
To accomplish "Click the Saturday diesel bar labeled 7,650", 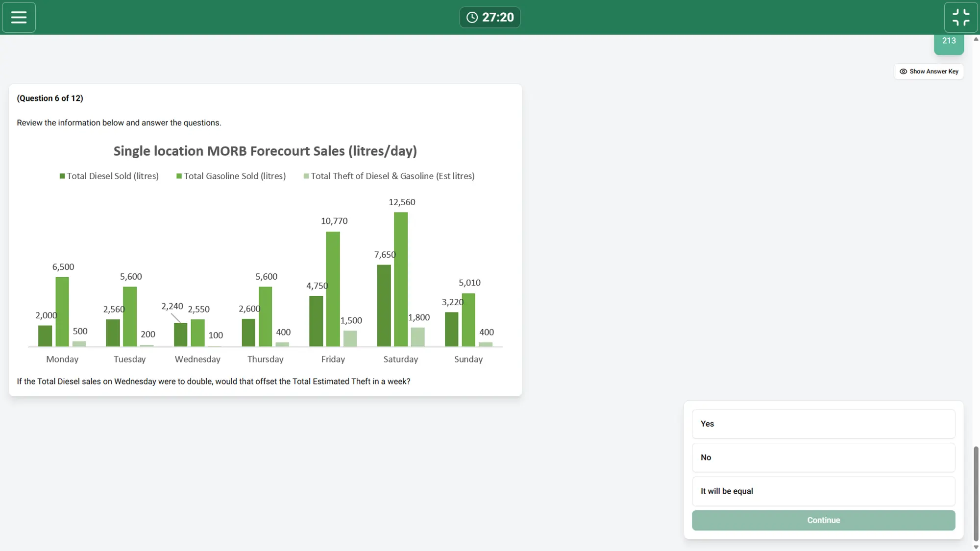I will pos(384,306).
